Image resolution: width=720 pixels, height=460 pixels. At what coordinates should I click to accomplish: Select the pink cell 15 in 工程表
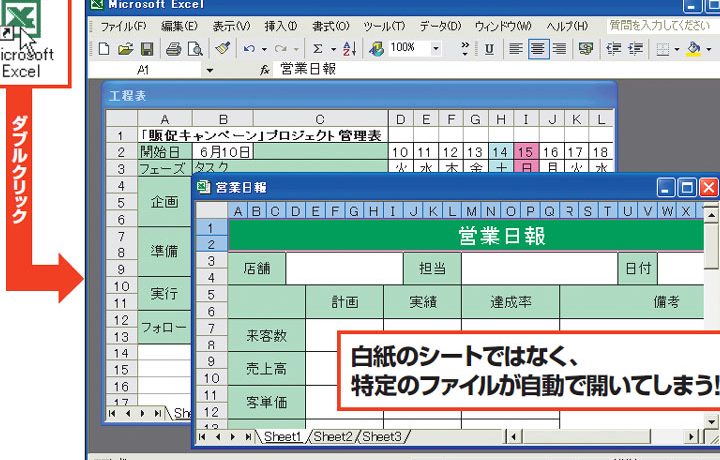[x=526, y=152]
